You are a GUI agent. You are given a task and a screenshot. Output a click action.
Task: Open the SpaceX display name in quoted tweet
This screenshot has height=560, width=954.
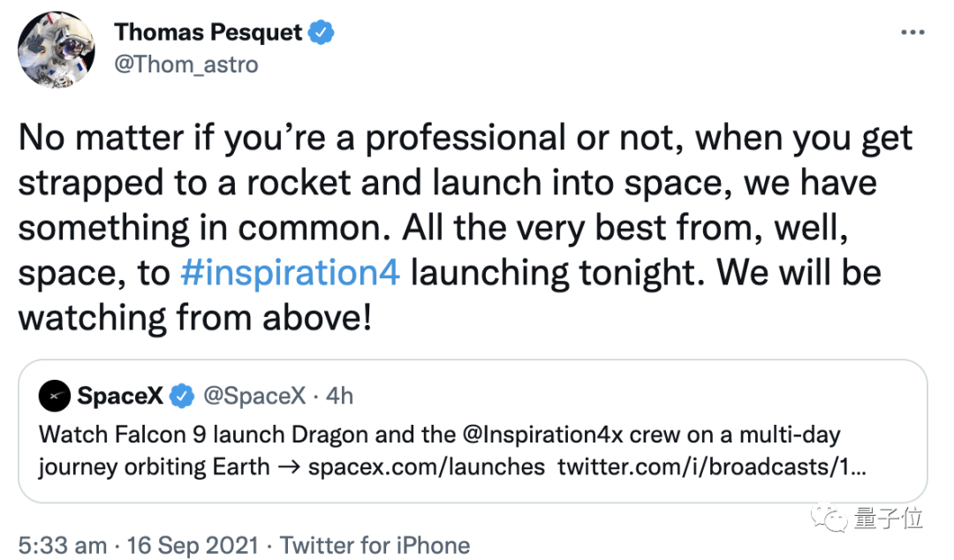pyautogui.click(x=120, y=397)
